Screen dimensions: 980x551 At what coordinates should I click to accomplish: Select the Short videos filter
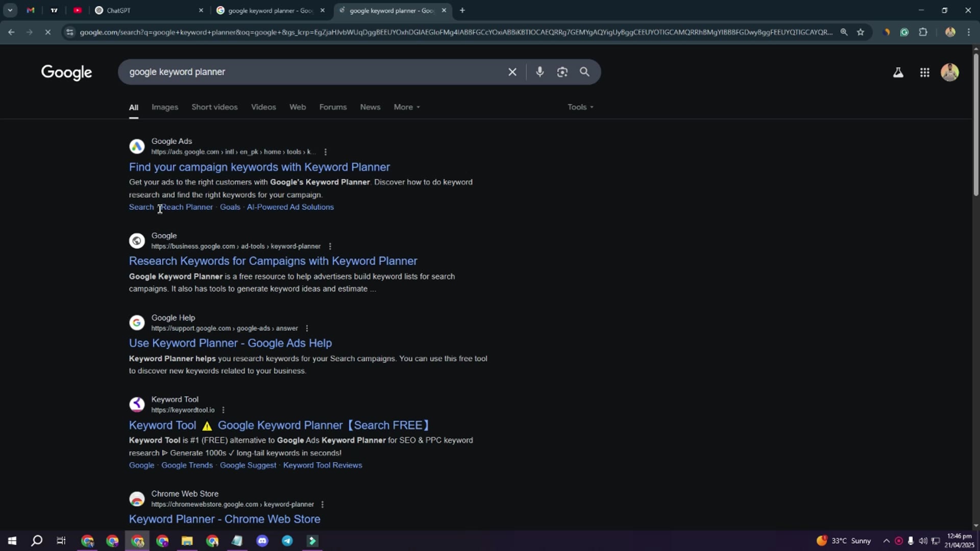click(214, 107)
